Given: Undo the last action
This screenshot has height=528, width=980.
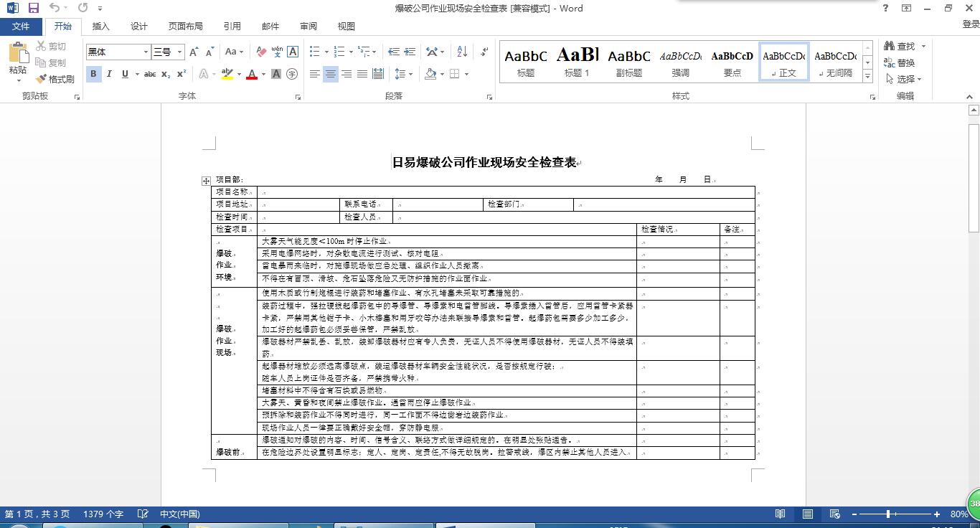Looking at the screenshot, I should pyautogui.click(x=55, y=8).
